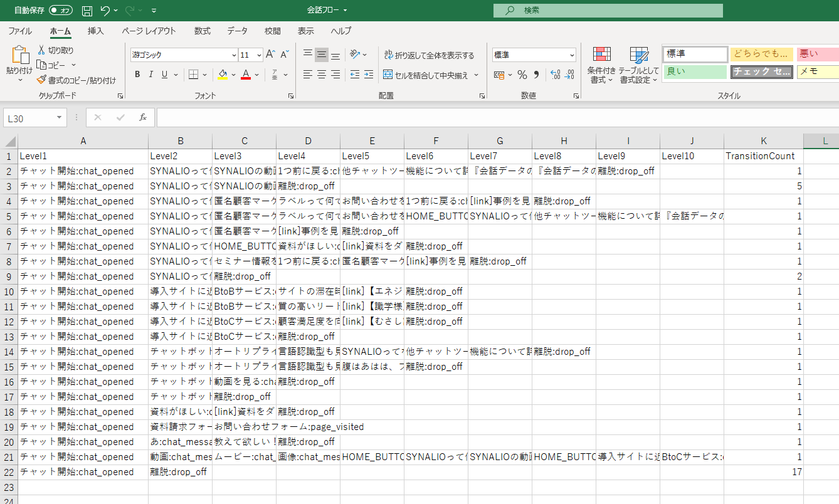Click the formula bar input
The image size is (839, 504).
(x=497, y=118)
